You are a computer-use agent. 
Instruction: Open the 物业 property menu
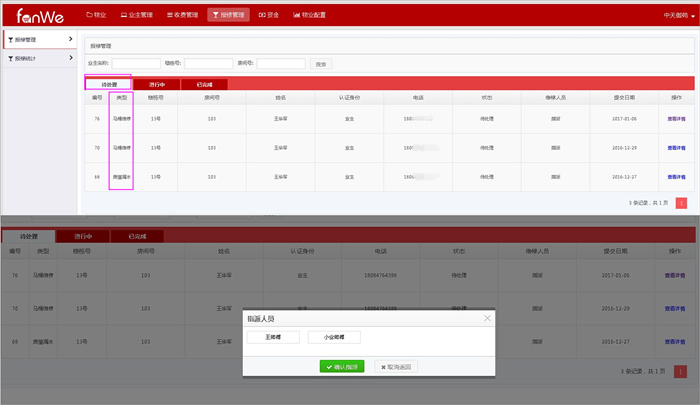pos(96,15)
